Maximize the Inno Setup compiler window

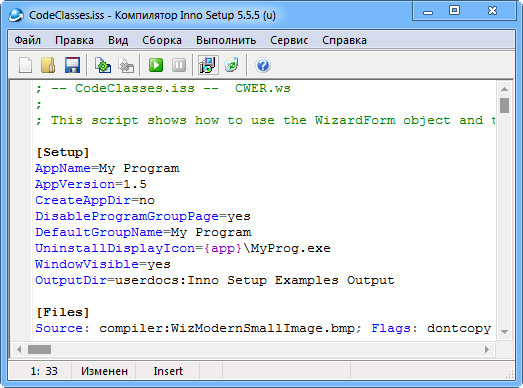click(x=454, y=11)
